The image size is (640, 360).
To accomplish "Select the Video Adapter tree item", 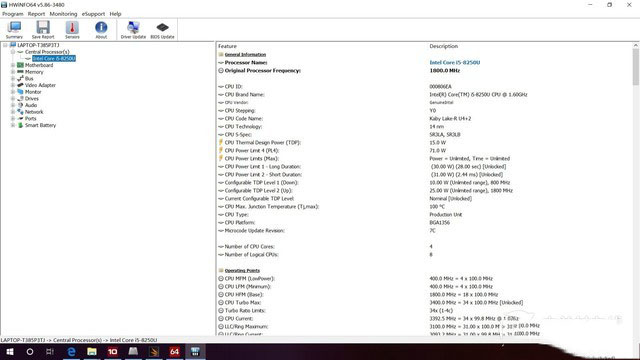I will 40,85.
